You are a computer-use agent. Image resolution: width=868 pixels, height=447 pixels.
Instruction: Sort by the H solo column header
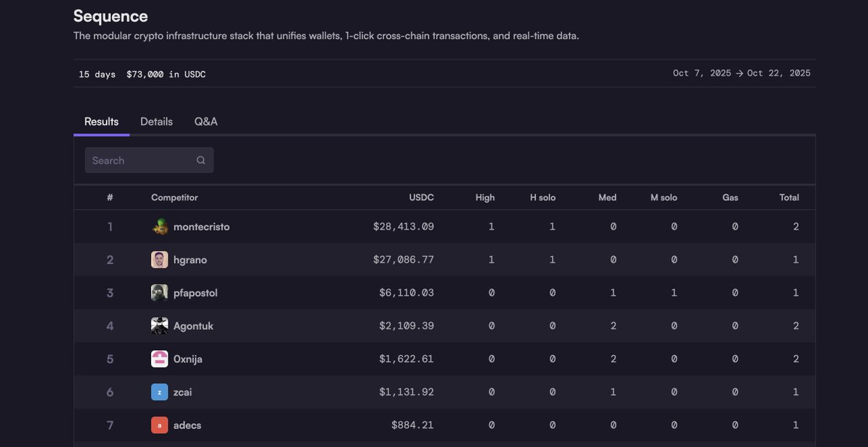click(x=542, y=197)
